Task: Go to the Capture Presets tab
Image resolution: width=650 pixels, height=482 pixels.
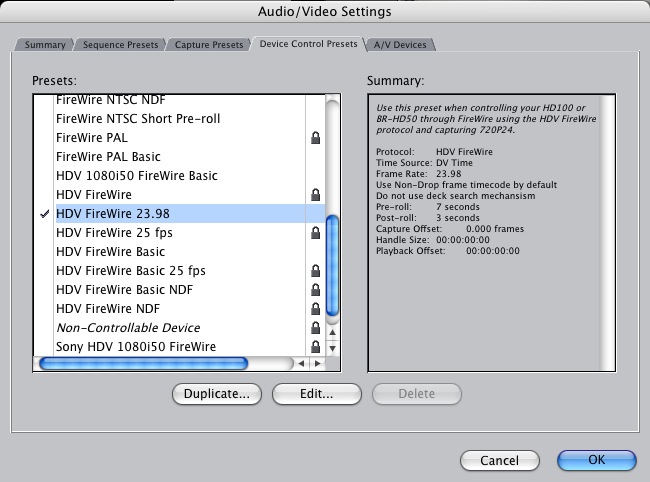Action: point(208,45)
